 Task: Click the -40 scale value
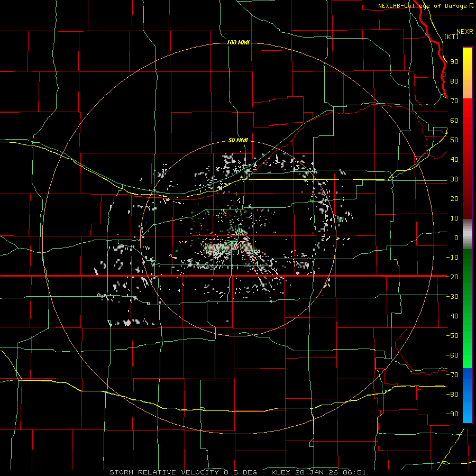(452, 316)
